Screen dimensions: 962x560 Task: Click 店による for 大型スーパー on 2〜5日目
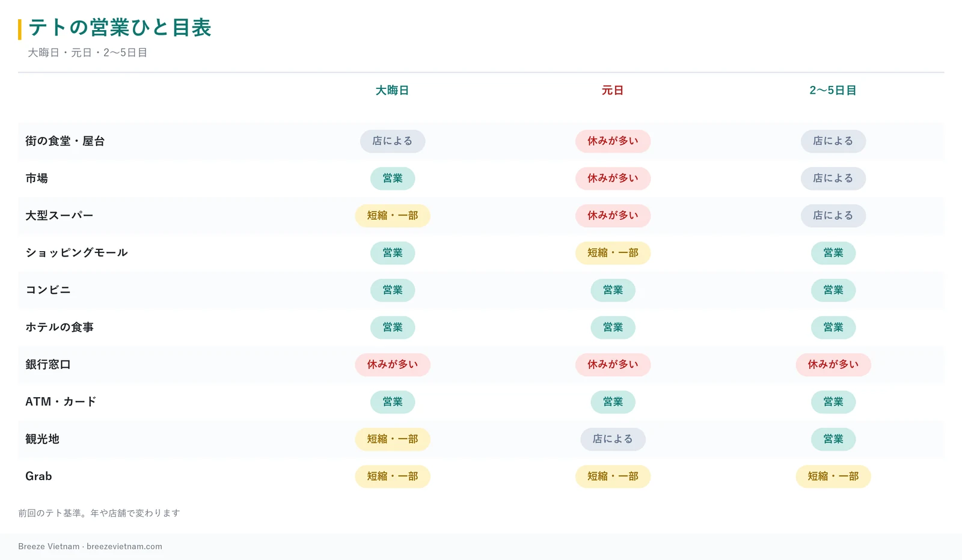tap(833, 216)
